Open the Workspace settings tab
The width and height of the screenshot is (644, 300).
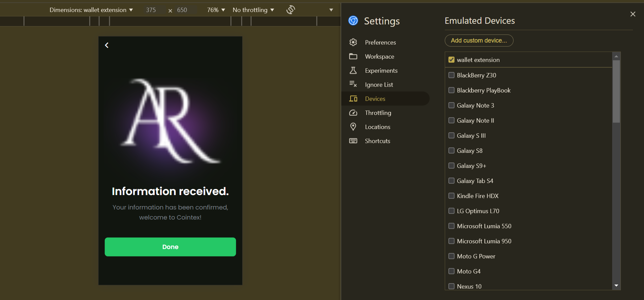[385, 56]
